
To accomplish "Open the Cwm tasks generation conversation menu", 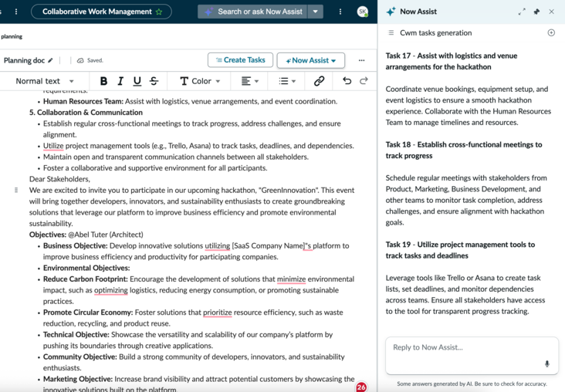I will (x=391, y=32).
